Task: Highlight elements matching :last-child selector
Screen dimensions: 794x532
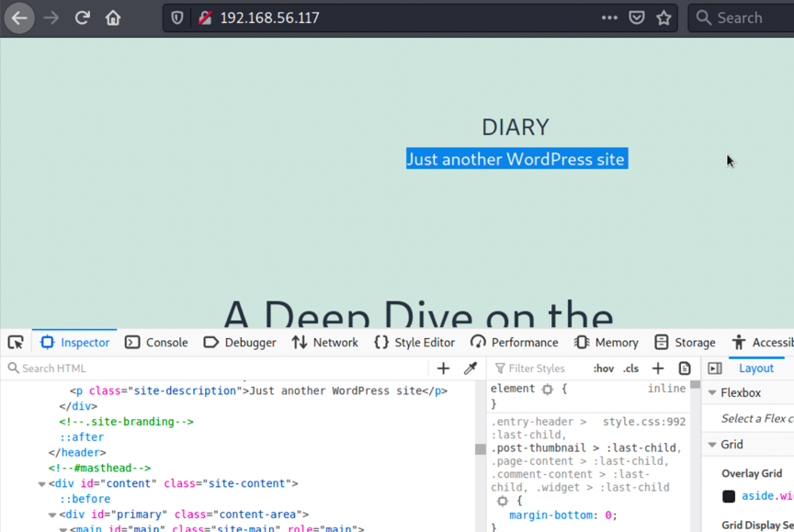Action: pyautogui.click(x=503, y=501)
